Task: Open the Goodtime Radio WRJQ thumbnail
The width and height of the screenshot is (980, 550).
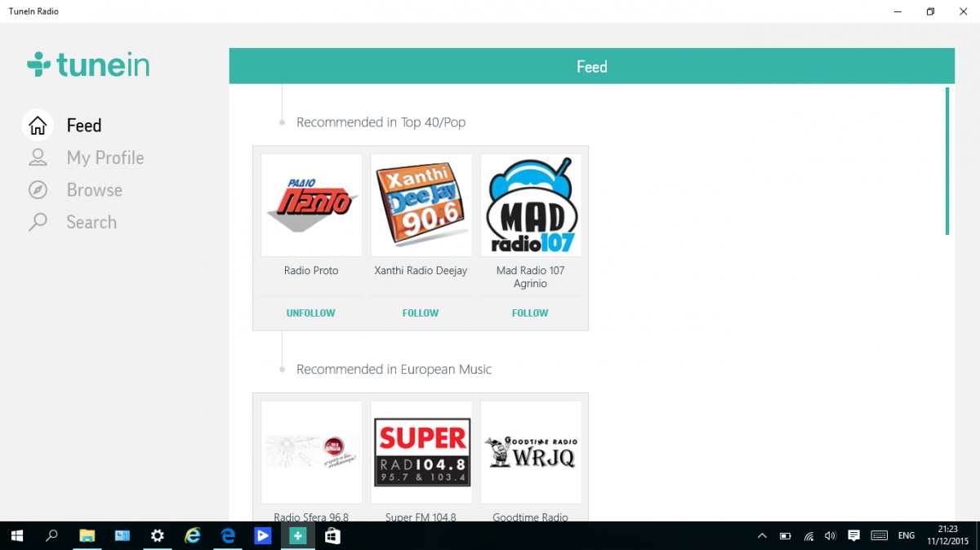Action: click(531, 452)
